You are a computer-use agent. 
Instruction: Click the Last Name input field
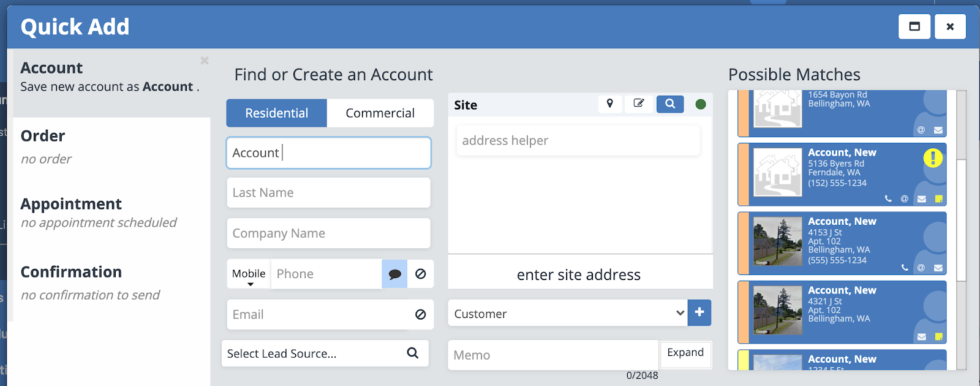click(x=328, y=193)
